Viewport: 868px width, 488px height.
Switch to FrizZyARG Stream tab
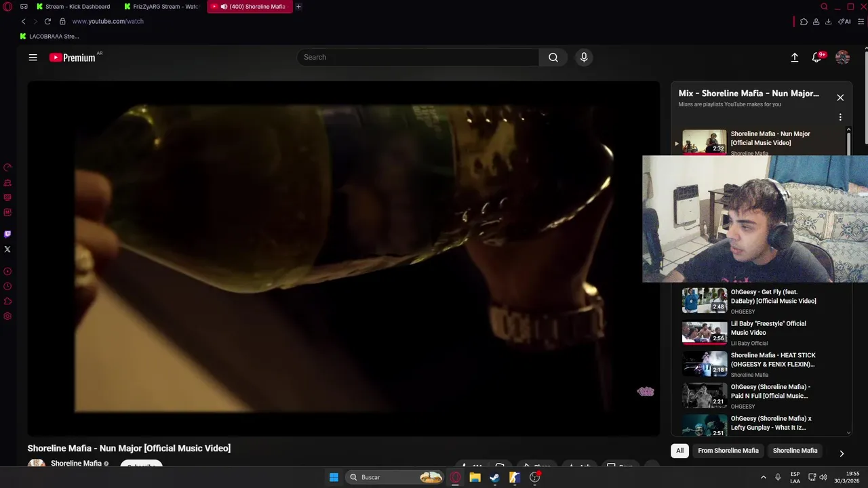tap(161, 7)
